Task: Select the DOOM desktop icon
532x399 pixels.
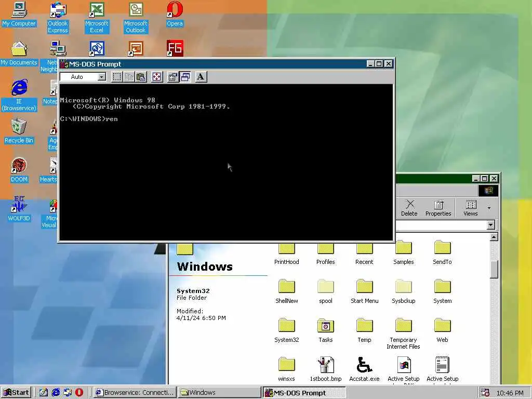Action: [19, 170]
